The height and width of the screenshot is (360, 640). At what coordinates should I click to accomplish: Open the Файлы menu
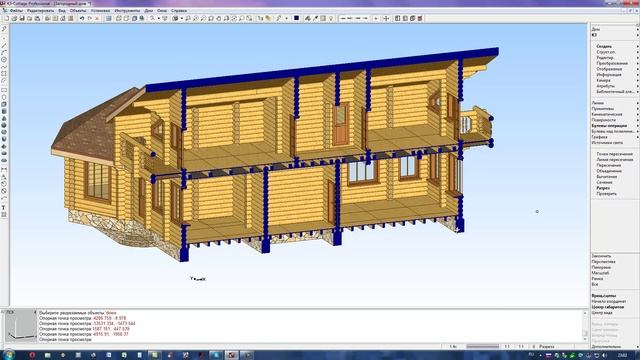[x=16, y=11]
